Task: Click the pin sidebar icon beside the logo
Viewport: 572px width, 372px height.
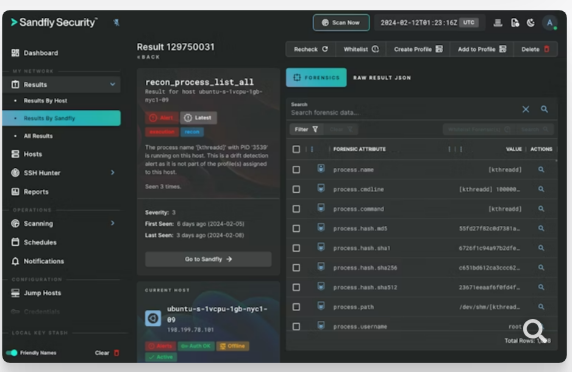Action: [x=116, y=23]
